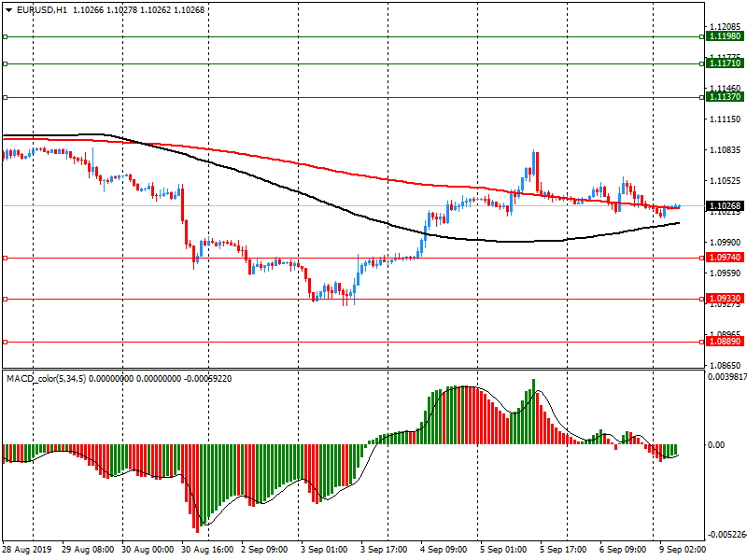Click the 30 Aug 00:00 time label
The height and width of the screenshot is (560, 747).
(148, 549)
